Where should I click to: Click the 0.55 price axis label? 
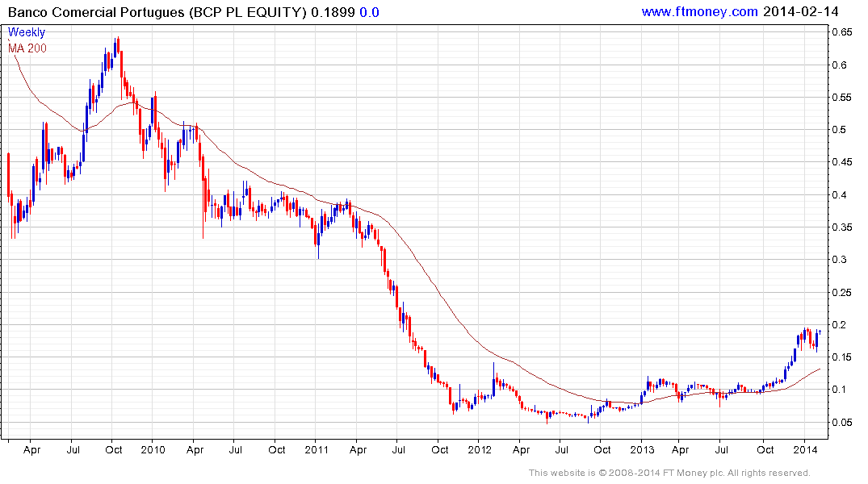click(842, 98)
